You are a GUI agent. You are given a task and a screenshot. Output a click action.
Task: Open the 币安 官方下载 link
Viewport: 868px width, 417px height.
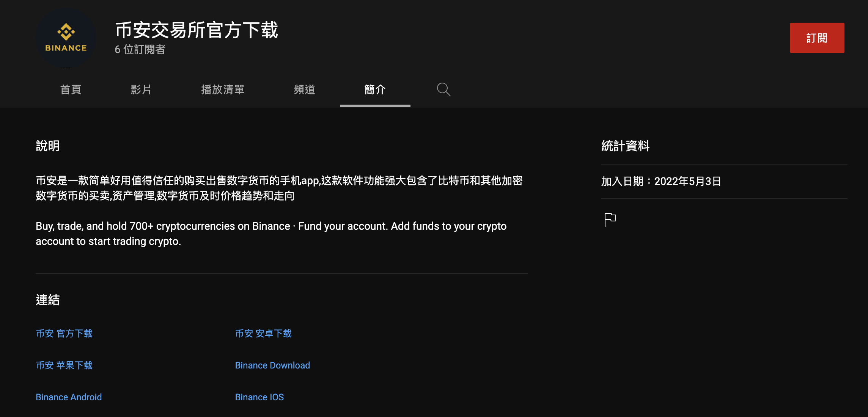coord(64,334)
